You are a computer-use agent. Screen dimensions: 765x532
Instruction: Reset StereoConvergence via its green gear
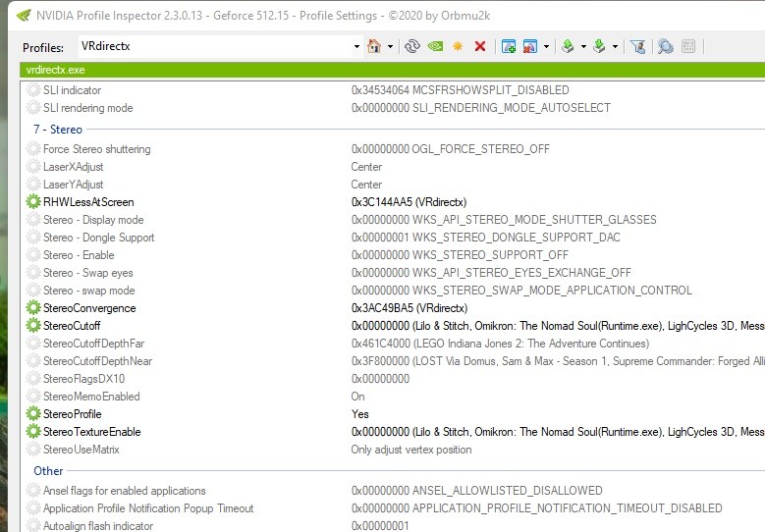coord(33,307)
